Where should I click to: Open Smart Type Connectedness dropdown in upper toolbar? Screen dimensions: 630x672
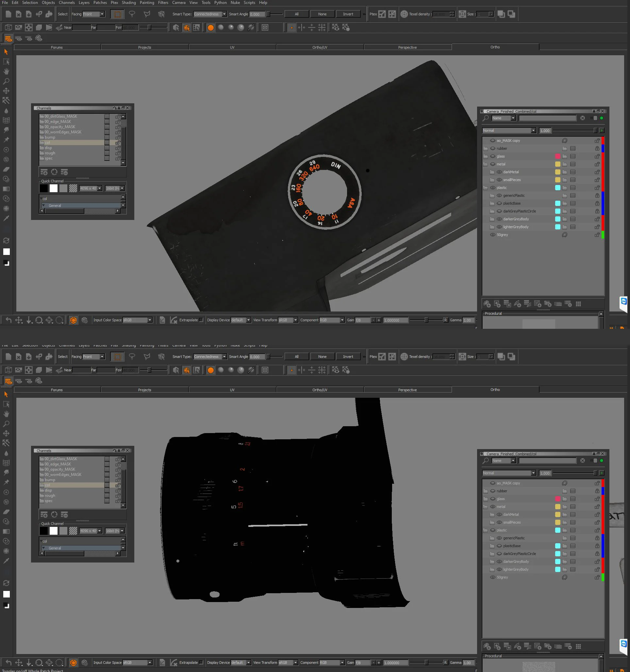point(224,14)
